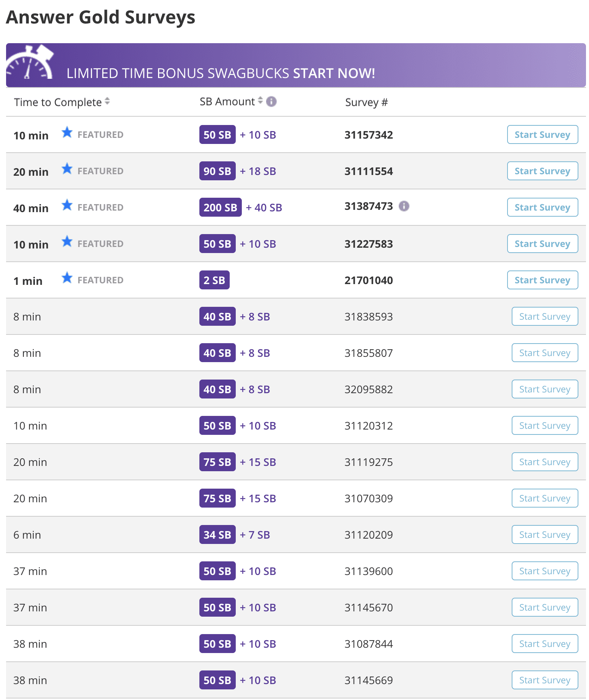The width and height of the screenshot is (589, 700).
Task: Click the Time to Complete column header
Action: 58,102
